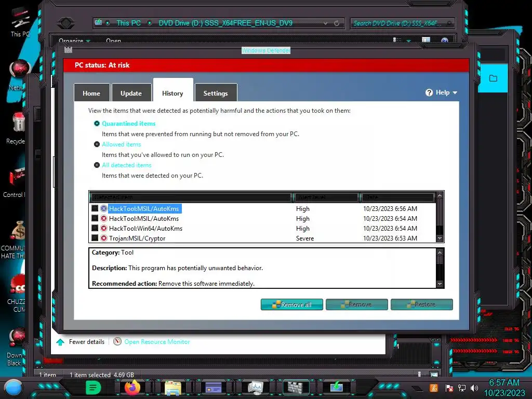Viewport: 532px width, 399px height.
Task: Click the Help question mark icon
Action: tap(429, 92)
